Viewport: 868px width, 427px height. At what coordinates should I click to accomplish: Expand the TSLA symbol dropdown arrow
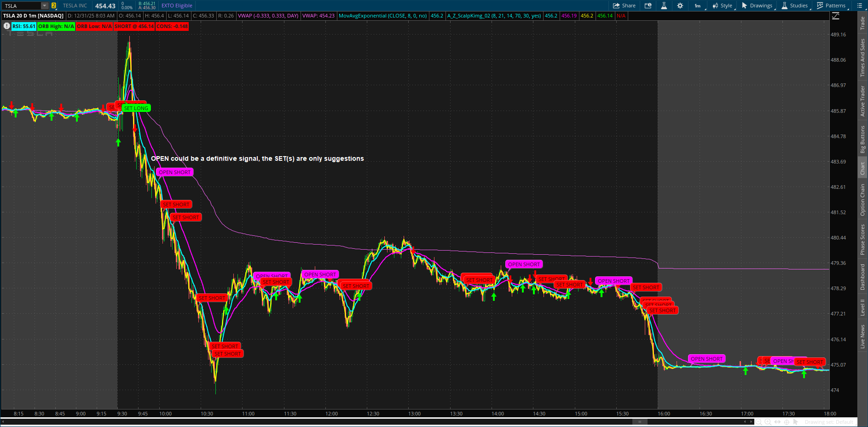[x=44, y=6]
